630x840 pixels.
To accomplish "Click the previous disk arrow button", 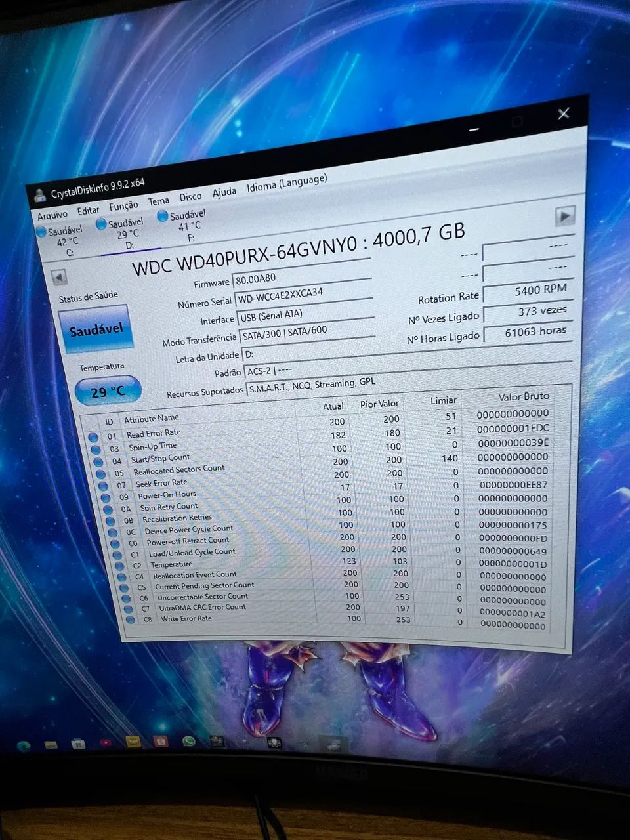I will (59, 277).
